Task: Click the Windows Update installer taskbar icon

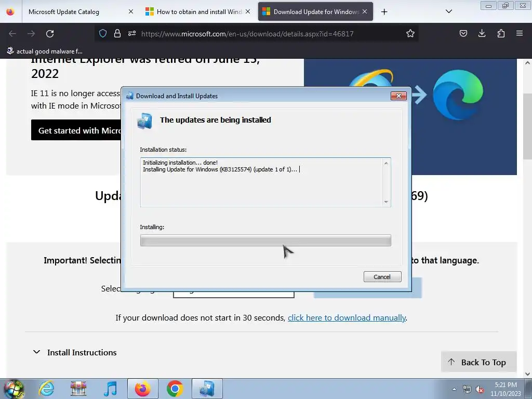Action: pos(207,389)
